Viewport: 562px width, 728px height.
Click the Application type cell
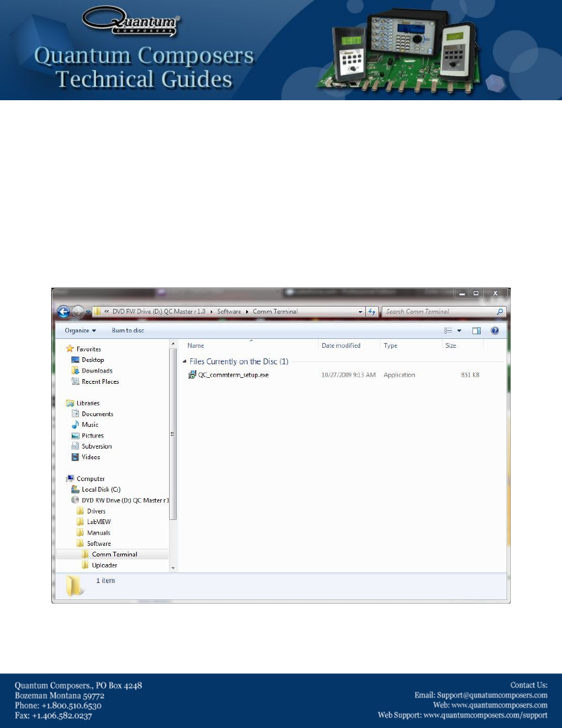(399, 375)
